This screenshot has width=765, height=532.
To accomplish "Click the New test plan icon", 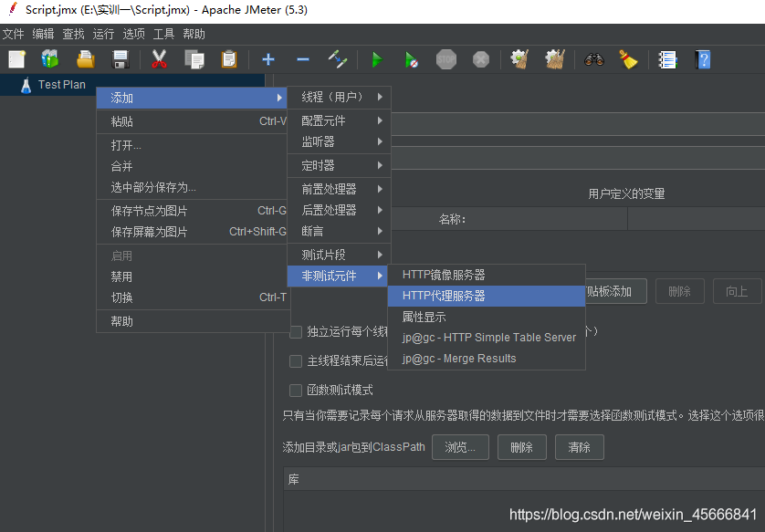I will click(x=16, y=59).
